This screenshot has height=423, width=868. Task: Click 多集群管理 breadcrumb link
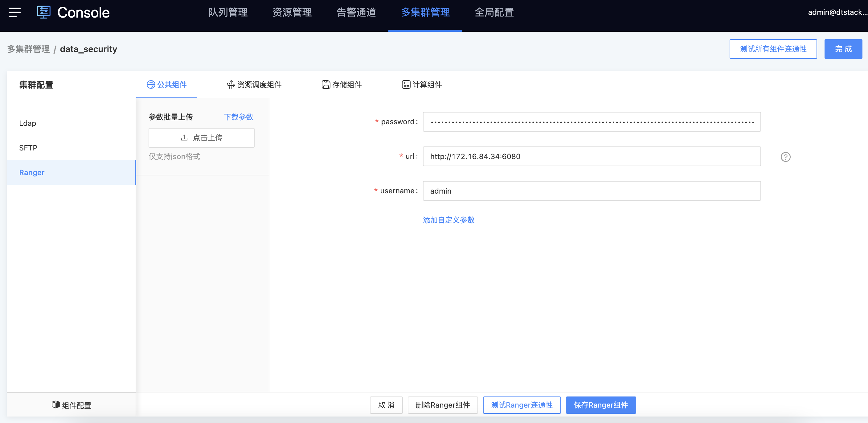point(29,49)
